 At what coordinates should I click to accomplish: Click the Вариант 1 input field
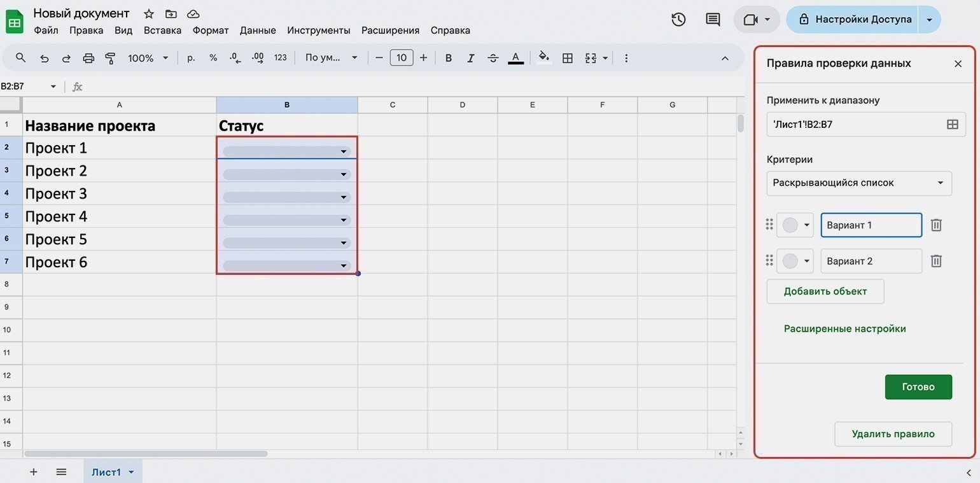[871, 225]
